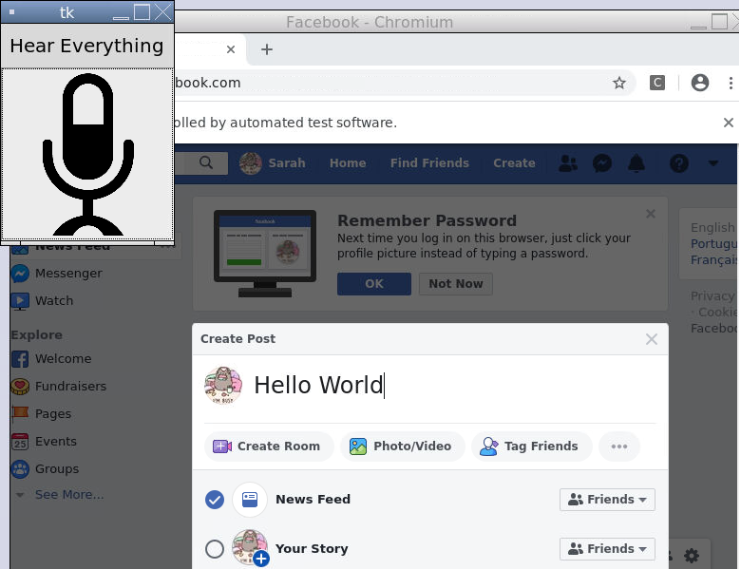This screenshot has width=739, height=569.
Task: Open a new browser tab
Action: click(x=267, y=49)
